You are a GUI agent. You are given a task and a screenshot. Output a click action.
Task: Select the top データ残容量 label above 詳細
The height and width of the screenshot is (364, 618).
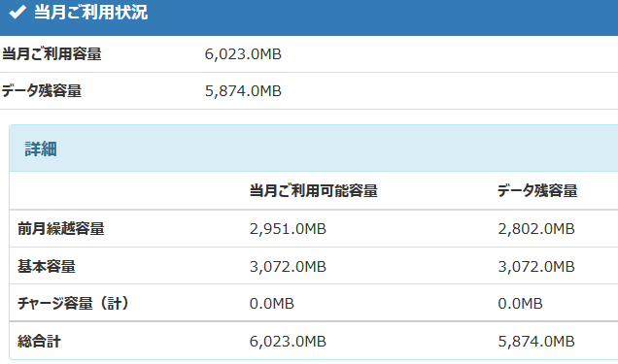(42, 91)
